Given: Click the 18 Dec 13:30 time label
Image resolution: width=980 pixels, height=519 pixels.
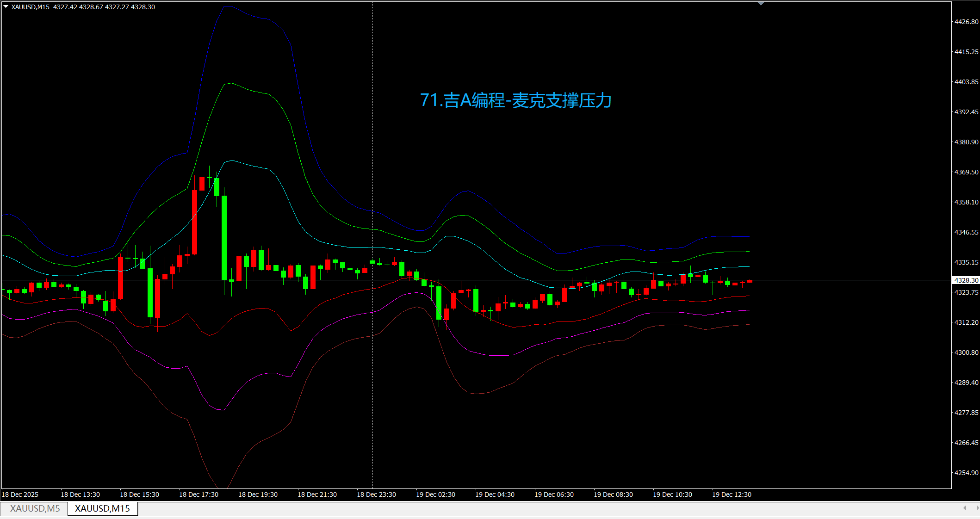Looking at the screenshot, I should point(80,494).
